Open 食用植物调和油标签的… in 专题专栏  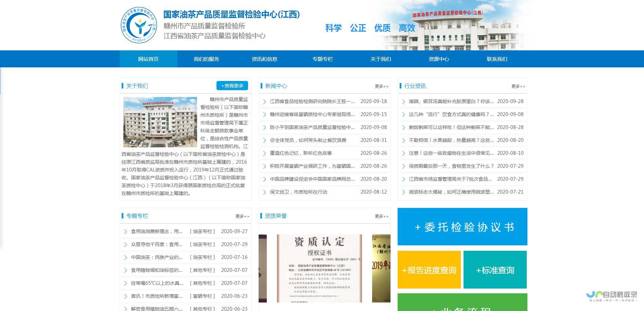157,270
